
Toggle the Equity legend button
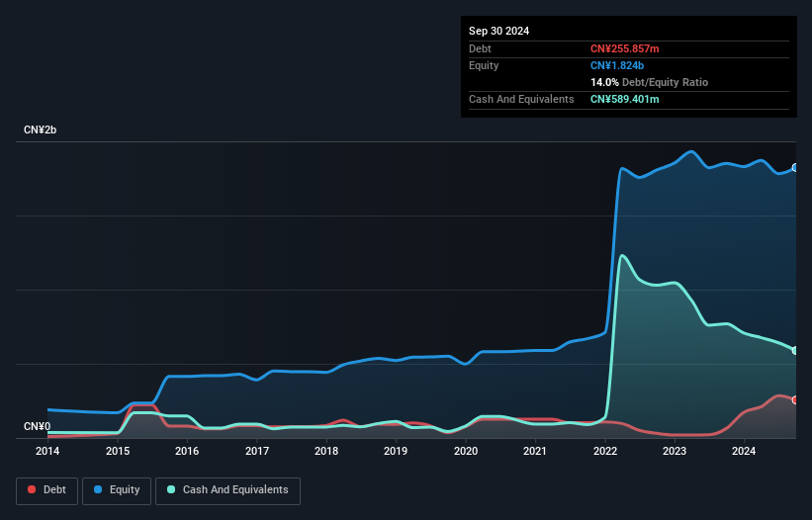coord(117,490)
